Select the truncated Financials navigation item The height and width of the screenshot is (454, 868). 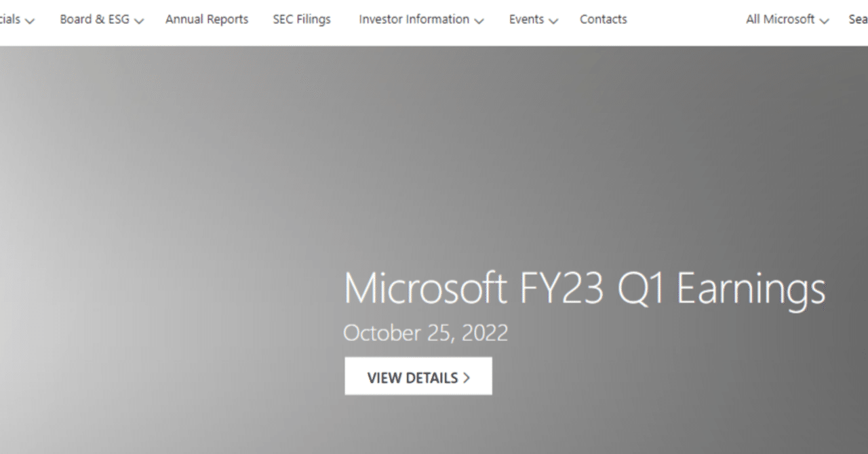pos(10,19)
